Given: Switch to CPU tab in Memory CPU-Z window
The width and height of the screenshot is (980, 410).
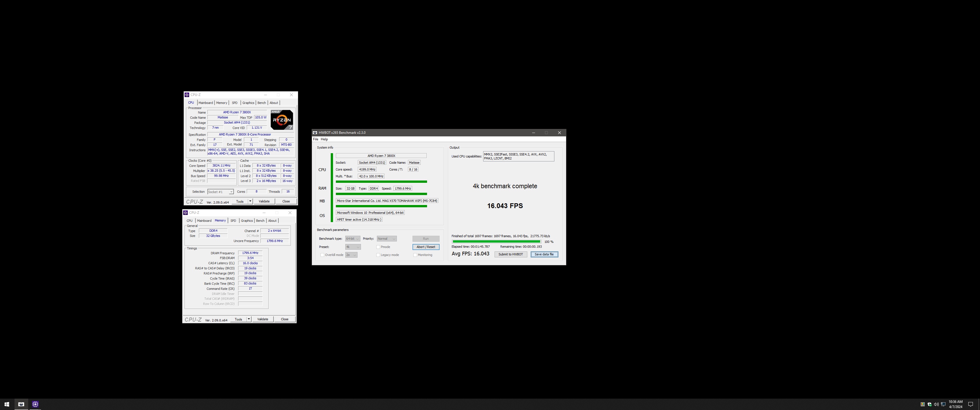Looking at the screenshot, I should 189,221.
